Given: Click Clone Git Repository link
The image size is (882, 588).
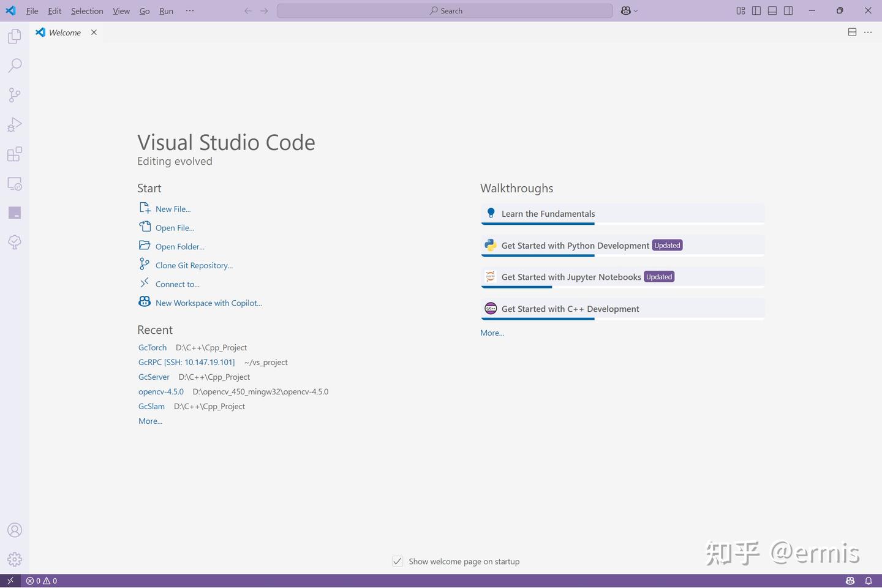Looking at the screenshot, I should pos(194,265).
